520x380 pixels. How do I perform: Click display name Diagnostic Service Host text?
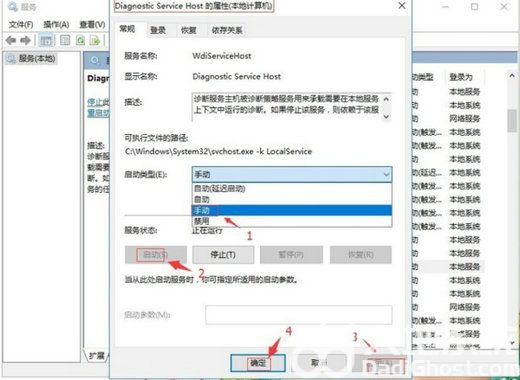pyautogui.click(x=236, y=77)
